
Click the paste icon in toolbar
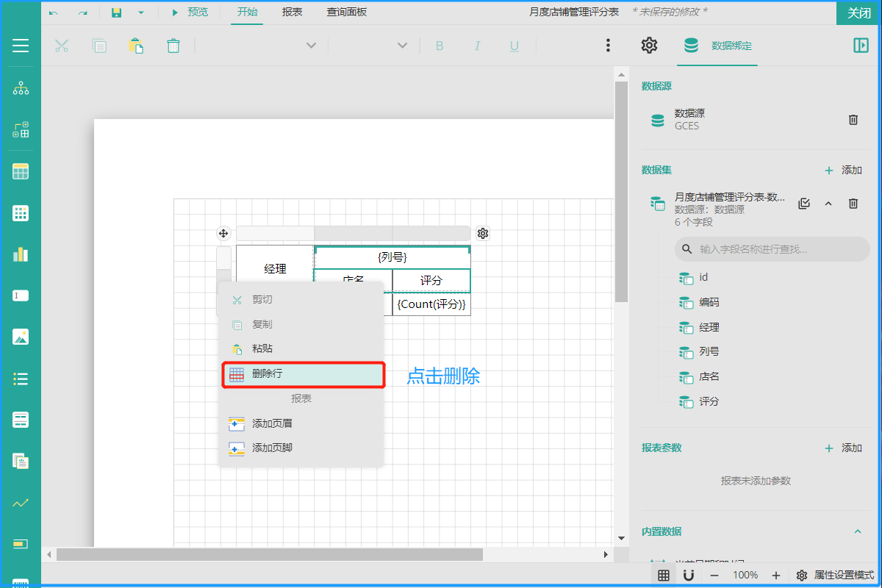(x=136, y=46)
